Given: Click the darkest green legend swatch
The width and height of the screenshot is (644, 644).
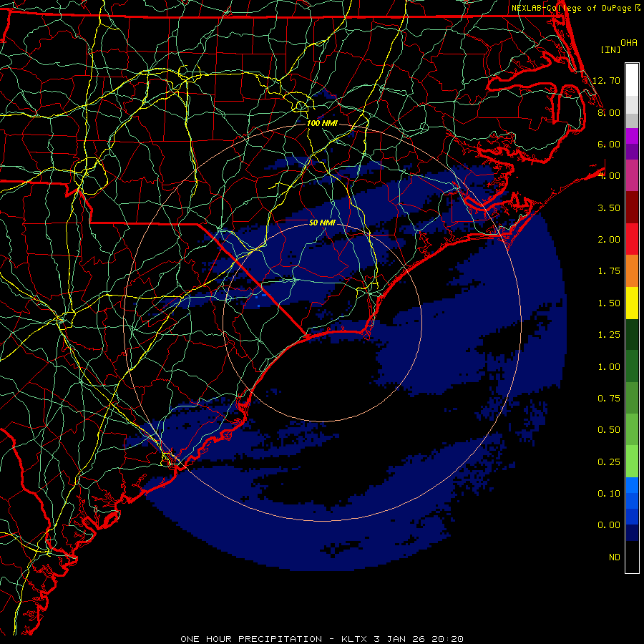Looking at the screenshot, I should 632,335.
